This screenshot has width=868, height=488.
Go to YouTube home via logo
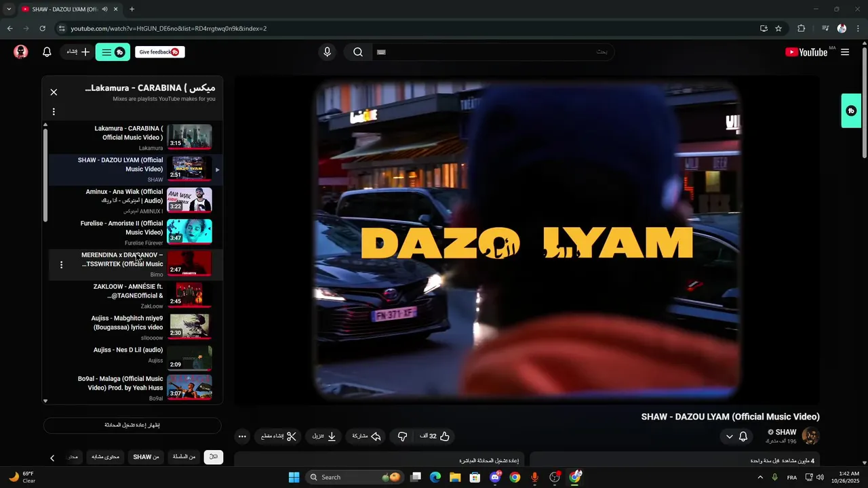[807, 52]
